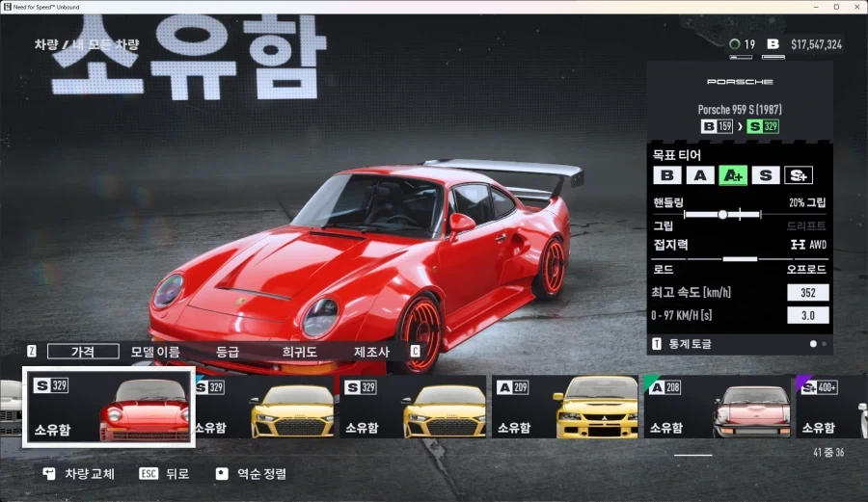Select target tier S+ box
Screen dimensions: 868x502
point(799,175)
